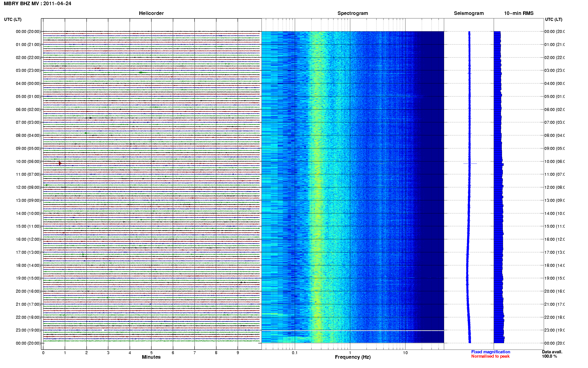Click the left '09:00 (05:00)' time label

[x=28, y=148]
